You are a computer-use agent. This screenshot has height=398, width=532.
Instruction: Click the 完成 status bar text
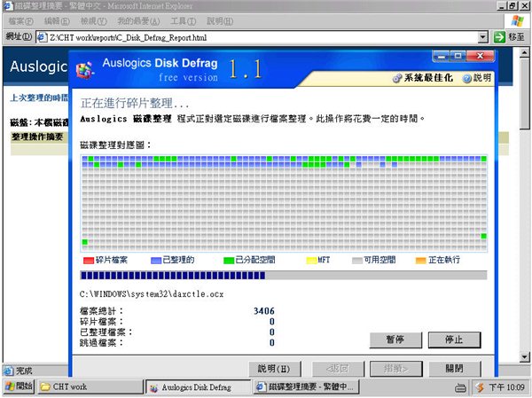[x=24, y=371]
